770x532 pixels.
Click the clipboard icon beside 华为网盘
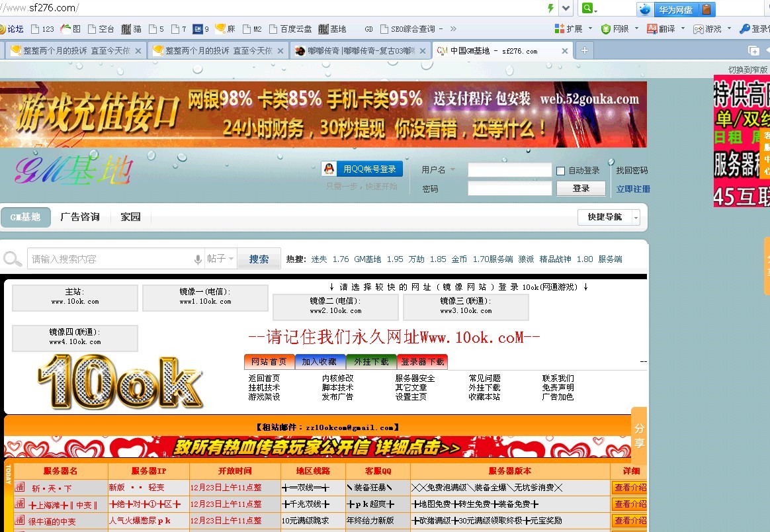[706, 9]
